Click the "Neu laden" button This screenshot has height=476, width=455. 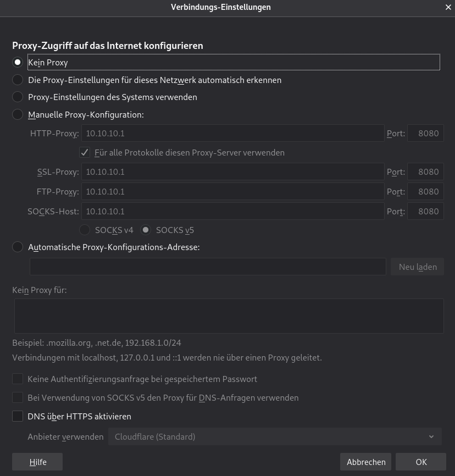click(417, 267)
